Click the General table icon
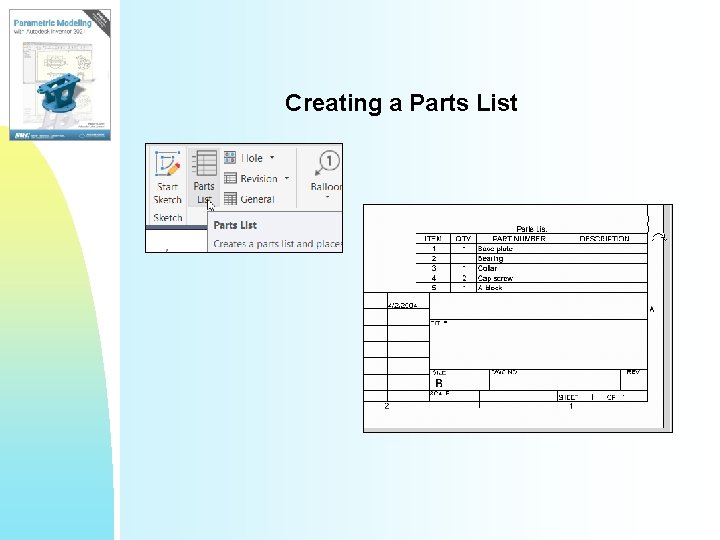Image resolution: width=720 pixels, height=540 pixels. coord(230,199)
